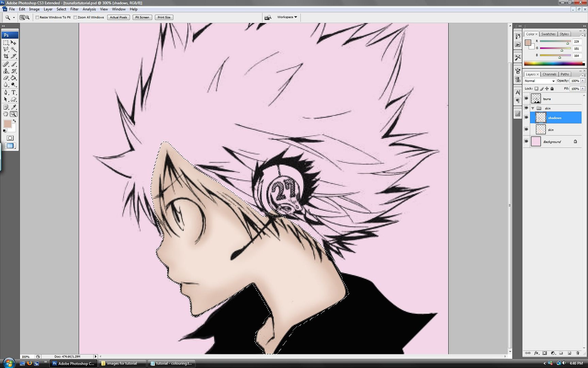The width and height of the screenshot is (588, 368).
Task: Hide the skin group
Action: [x=526, y=108]
